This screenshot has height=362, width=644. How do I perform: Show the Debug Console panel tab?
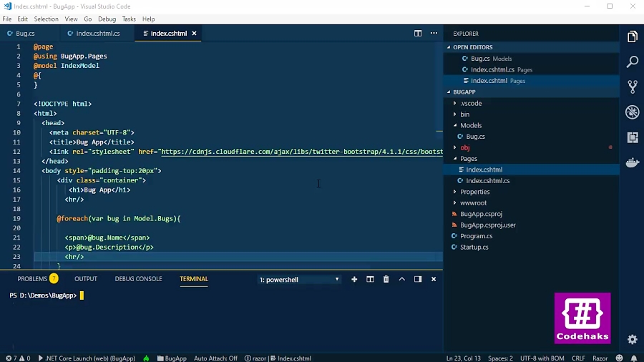coord(138,279)
